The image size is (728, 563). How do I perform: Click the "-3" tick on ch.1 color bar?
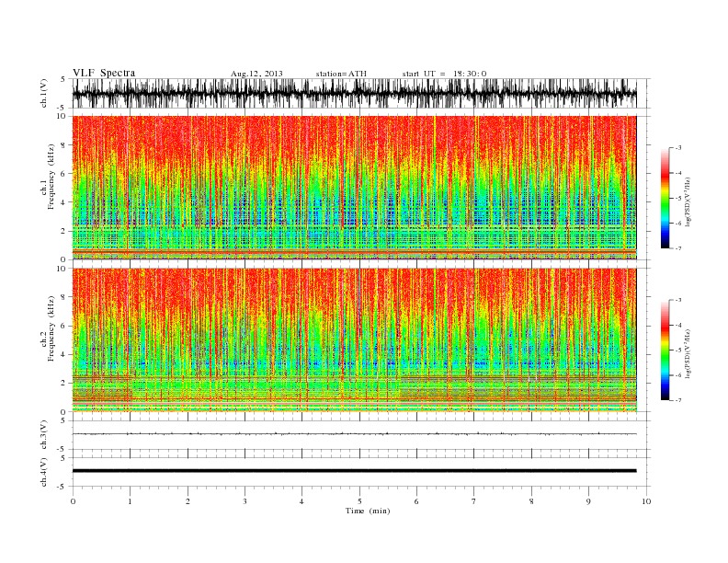click(x=677, y=148)
